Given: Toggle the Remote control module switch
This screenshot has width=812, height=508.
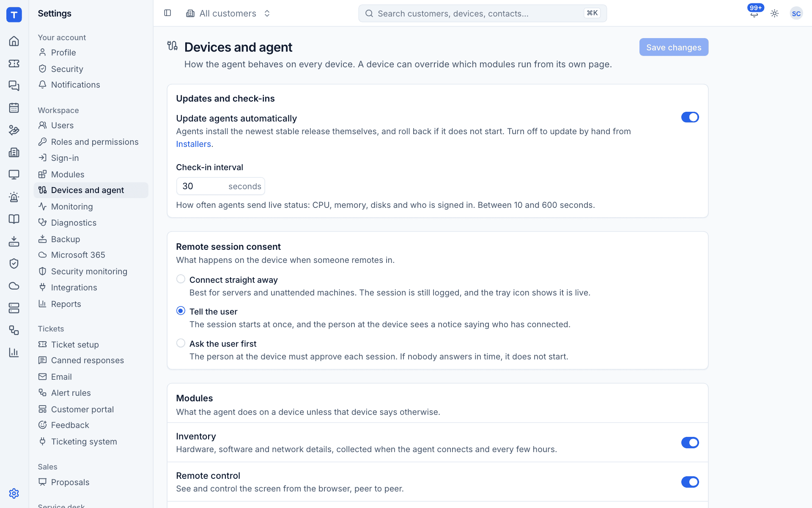Looking at the screenshot, I should pos(690,482).
